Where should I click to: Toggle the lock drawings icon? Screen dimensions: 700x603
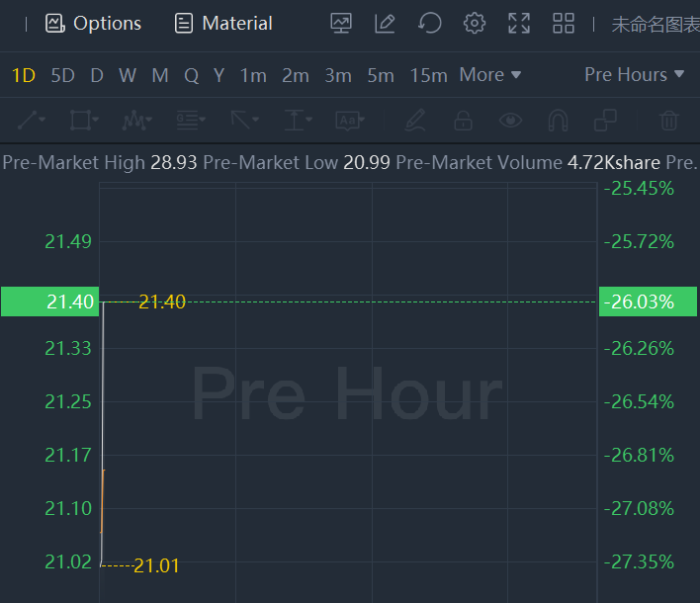463,121
